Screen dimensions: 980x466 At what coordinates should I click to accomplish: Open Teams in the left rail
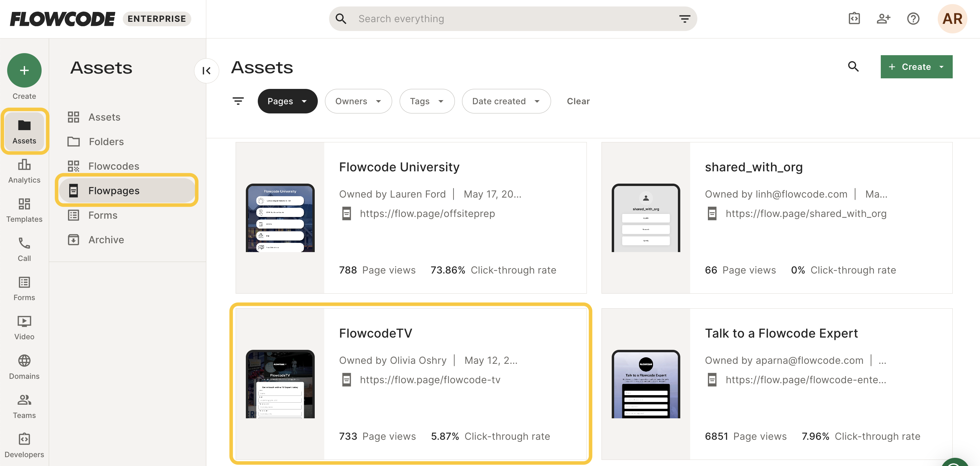pyautogui.click(x=24, y=406)
